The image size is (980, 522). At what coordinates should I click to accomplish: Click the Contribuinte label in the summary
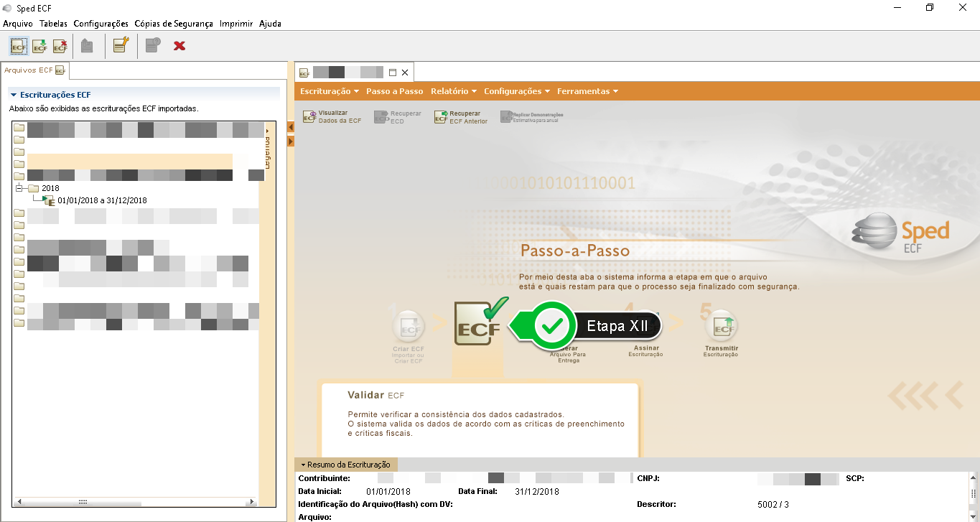(x=325, y=478)
